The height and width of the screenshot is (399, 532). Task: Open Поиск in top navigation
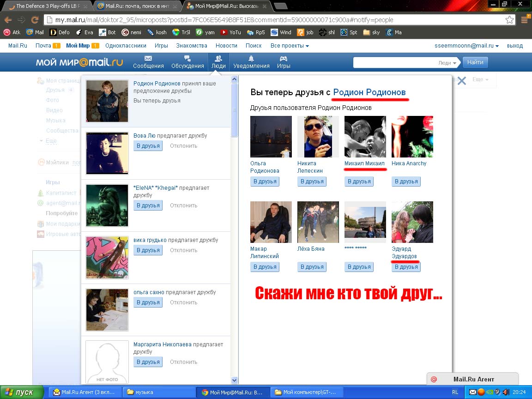[254, 45]
